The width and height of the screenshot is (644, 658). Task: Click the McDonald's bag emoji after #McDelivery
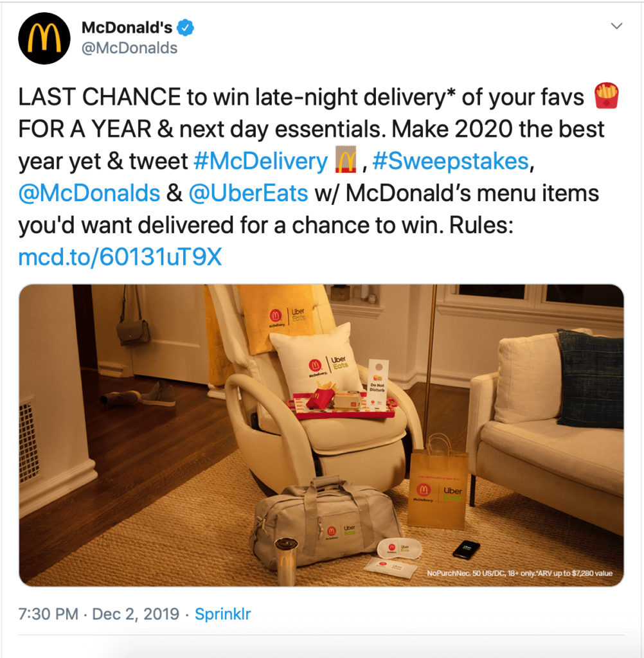coord(346,159)
